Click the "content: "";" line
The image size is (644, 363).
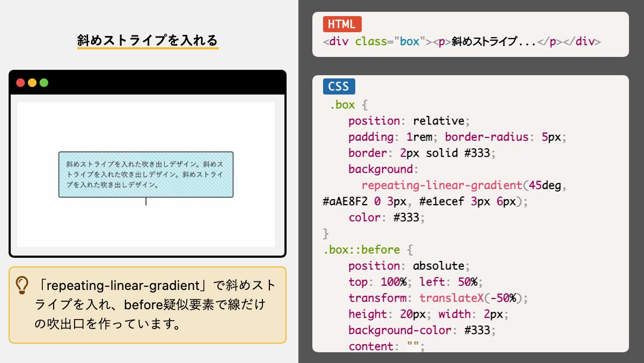[386, 346]
